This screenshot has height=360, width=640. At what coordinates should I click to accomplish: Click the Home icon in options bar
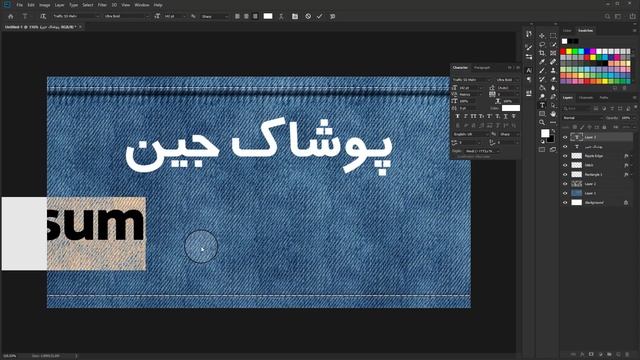tap(11, 16)
